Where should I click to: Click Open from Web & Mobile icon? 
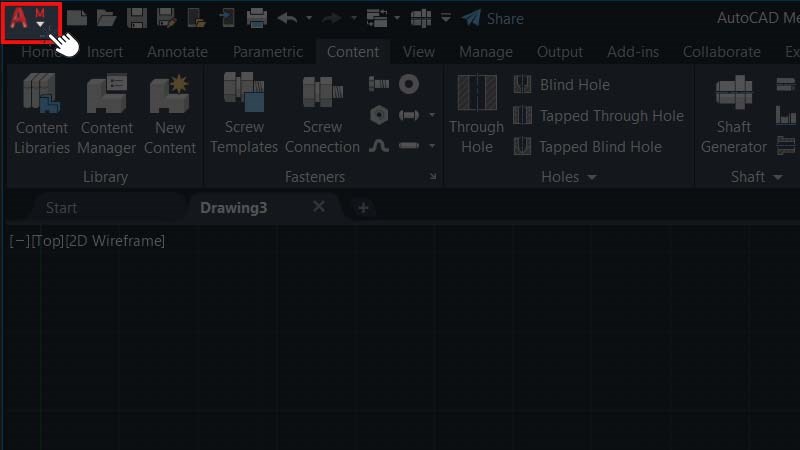(x=196, y=18)
